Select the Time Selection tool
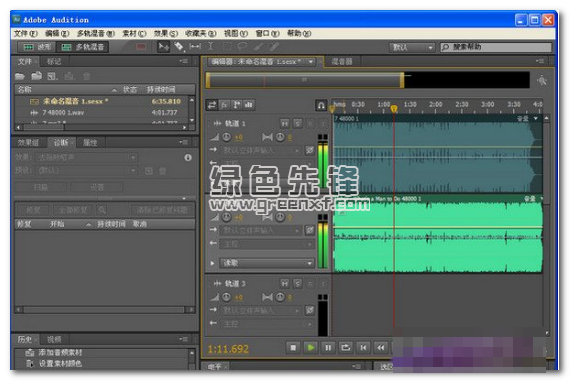Image resolution: width=570 pixels, height=381 pixels. tap(211, 47)
